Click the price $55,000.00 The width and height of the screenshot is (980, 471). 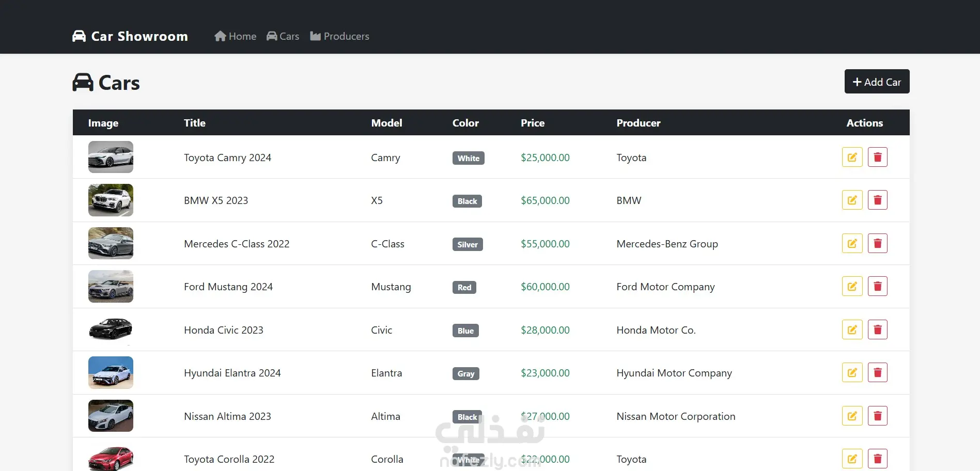[545, 244]
